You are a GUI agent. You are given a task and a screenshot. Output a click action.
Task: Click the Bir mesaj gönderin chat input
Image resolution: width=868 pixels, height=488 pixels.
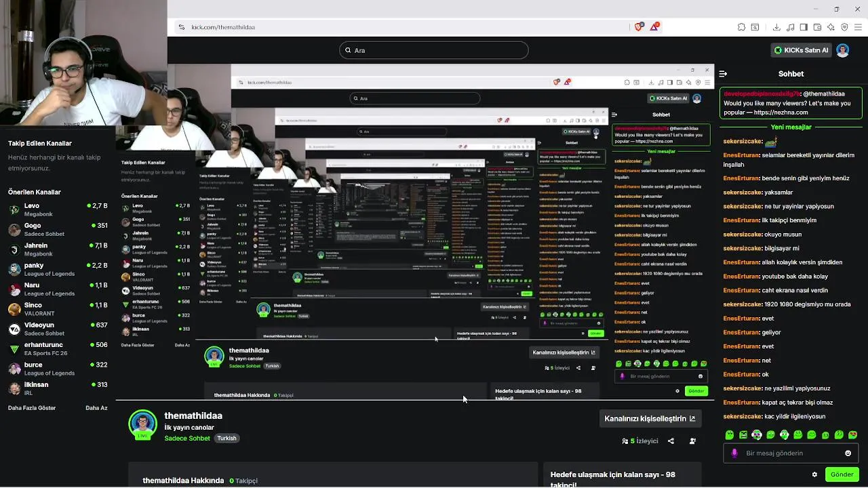click(x=790, y=453)
